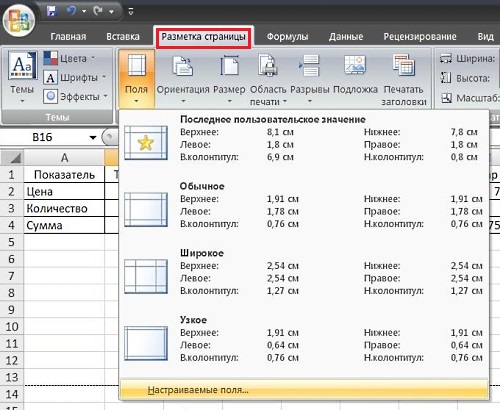500x410 pixels.
Task: Select the cell containing Сумма
Action: 64,225
